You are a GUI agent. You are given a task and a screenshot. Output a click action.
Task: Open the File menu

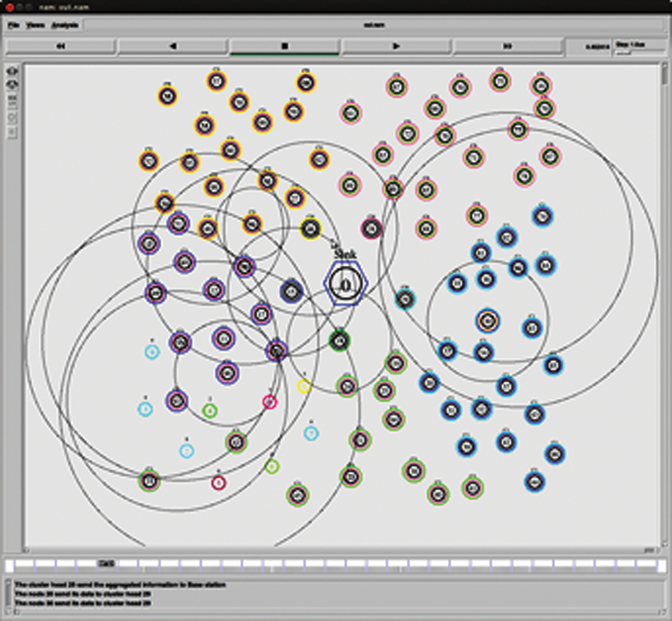point(14,25)
